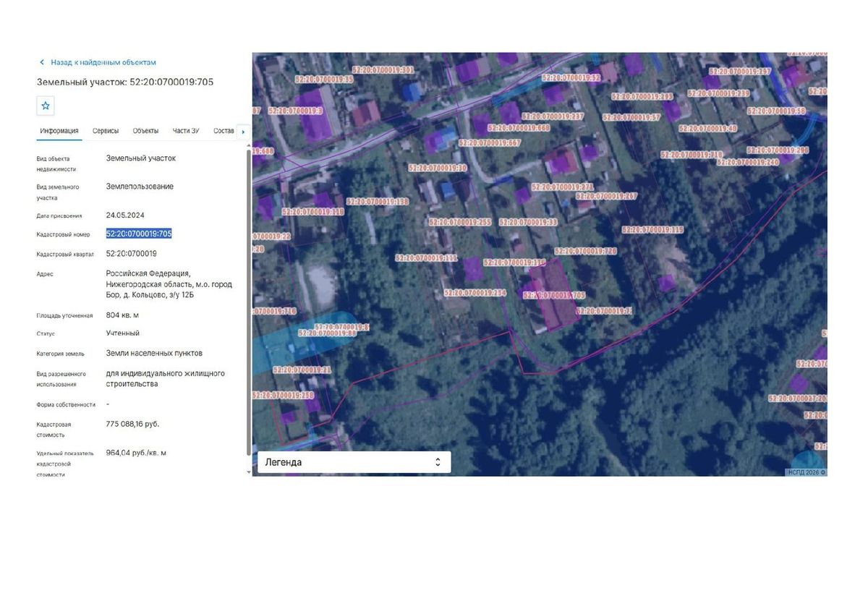The height and width of the screenshot is (614, 868).
Task: Click map label 52:20:0700019:234
Action: pyautogui.click(x=475, y=293)
